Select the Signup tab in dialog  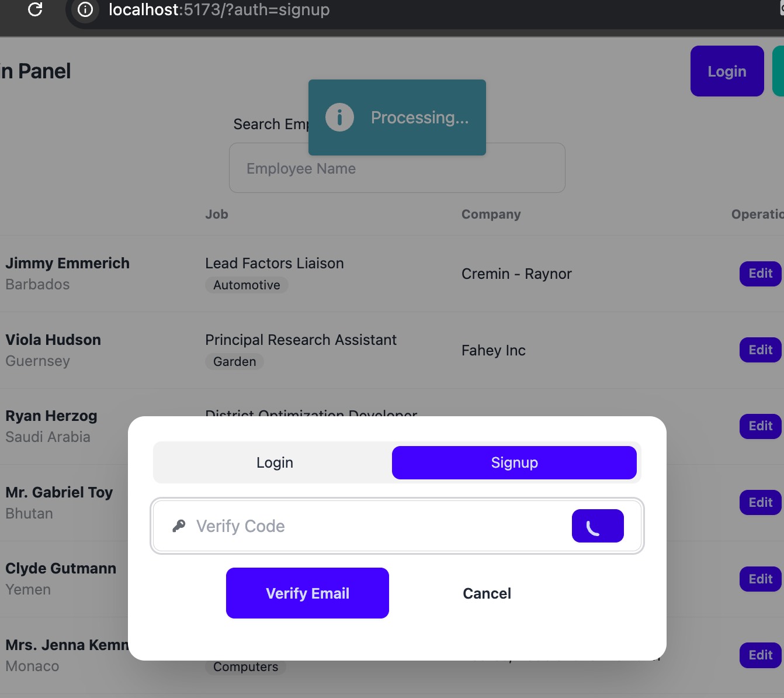514,462
